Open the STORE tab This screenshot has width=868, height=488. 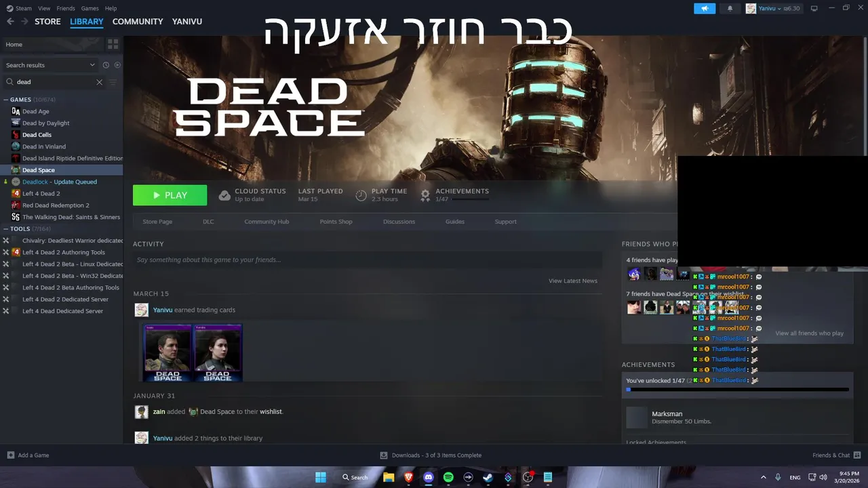click(x=47, y=22)
